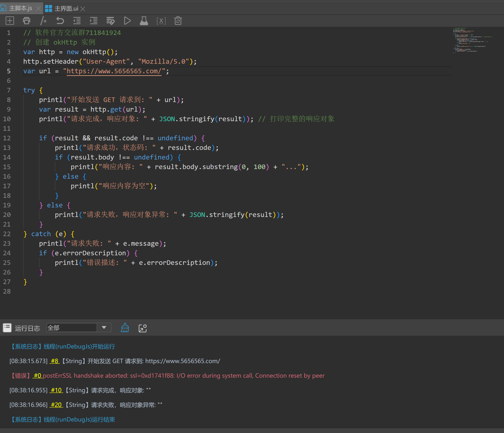Run the script with the play icon
The width and height of the screenshot is (504, 433).
pyautogui.click(x=127, y=21)
